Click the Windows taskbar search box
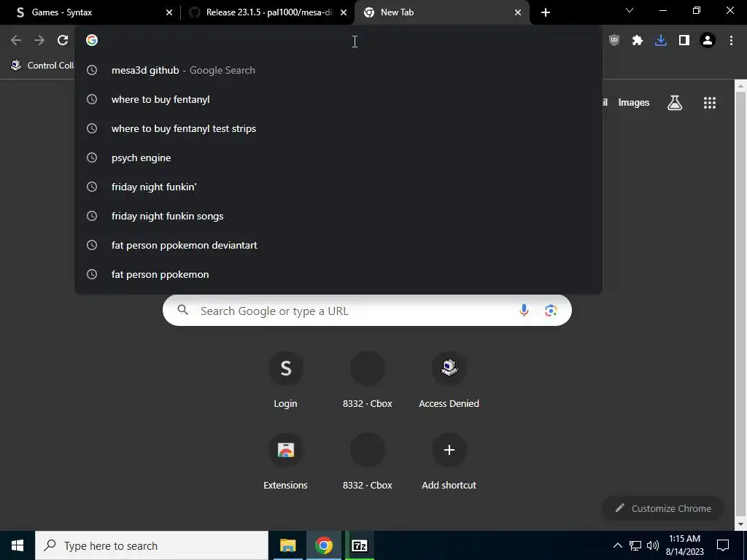This screenshot has width=747, height=560. pyautogui.click(x=152, y=545)
